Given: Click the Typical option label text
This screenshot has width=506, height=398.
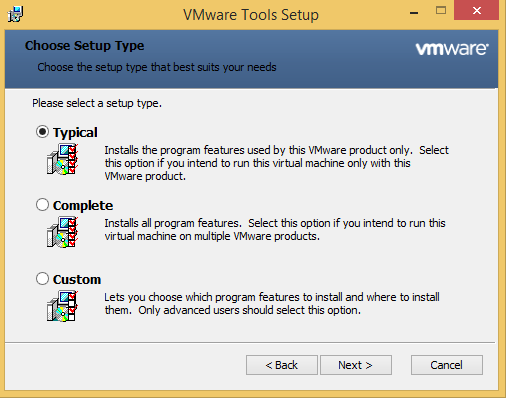Looking at the screenshot, I should coord(75,133).
